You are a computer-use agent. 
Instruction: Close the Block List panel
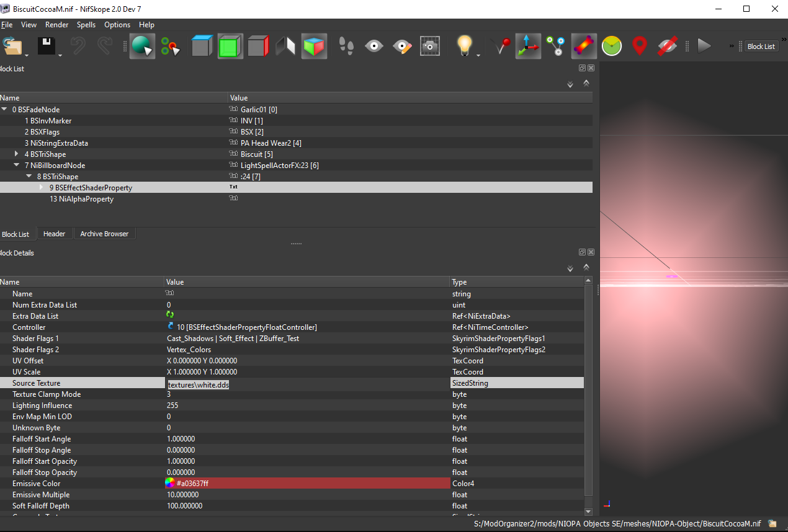click(591, 68)
